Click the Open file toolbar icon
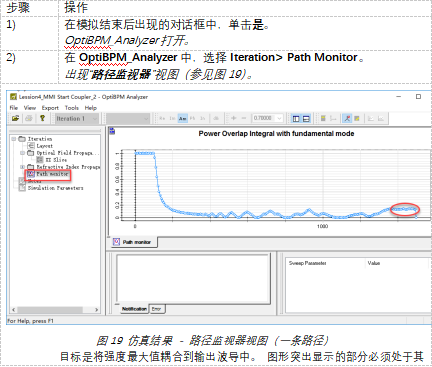This screenshot has width=432, height=367. [x=15, y=118]
